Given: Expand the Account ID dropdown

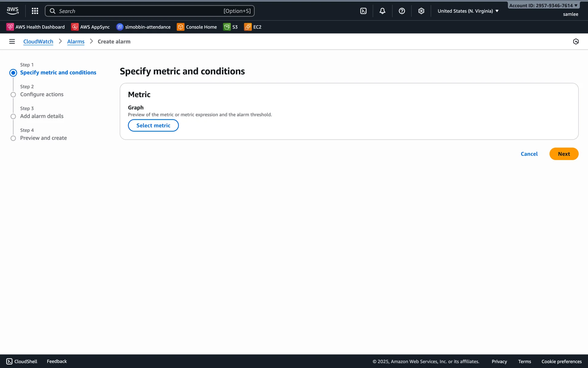Looking at the screenshot, I should 543,6.
